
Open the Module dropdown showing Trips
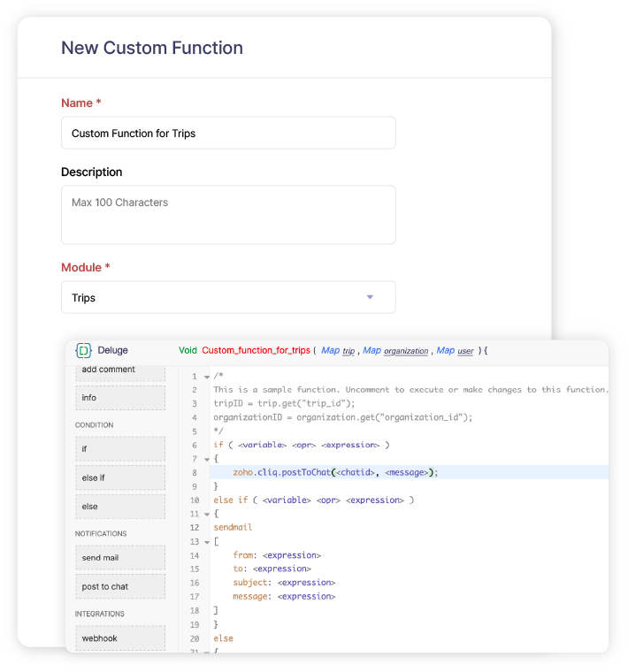click(x=228, y=297)
